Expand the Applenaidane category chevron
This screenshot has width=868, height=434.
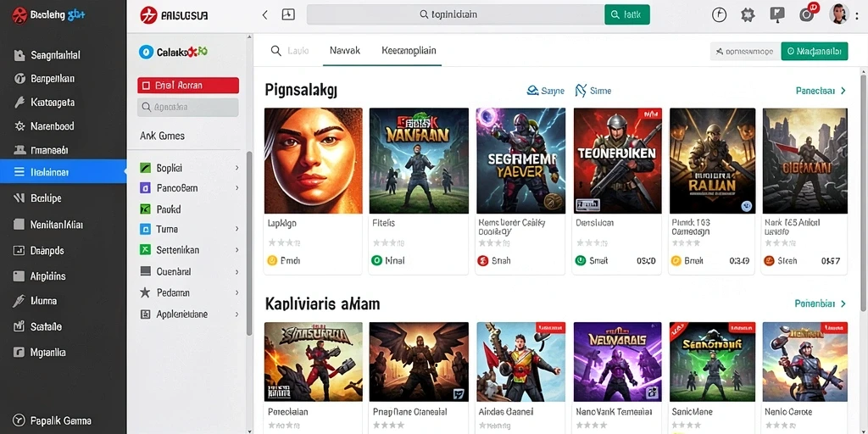pos(237,314)
